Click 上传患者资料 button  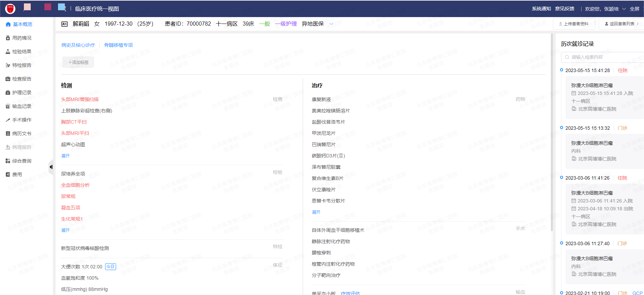[574, 24]
